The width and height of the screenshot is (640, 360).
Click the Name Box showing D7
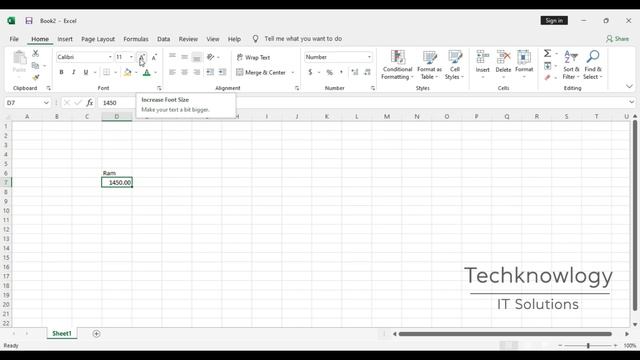(27, 103)
